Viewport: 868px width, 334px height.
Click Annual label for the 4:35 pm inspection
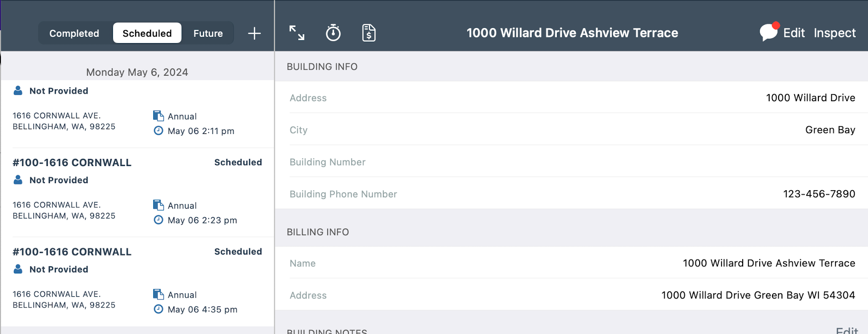tap(182, 295)
